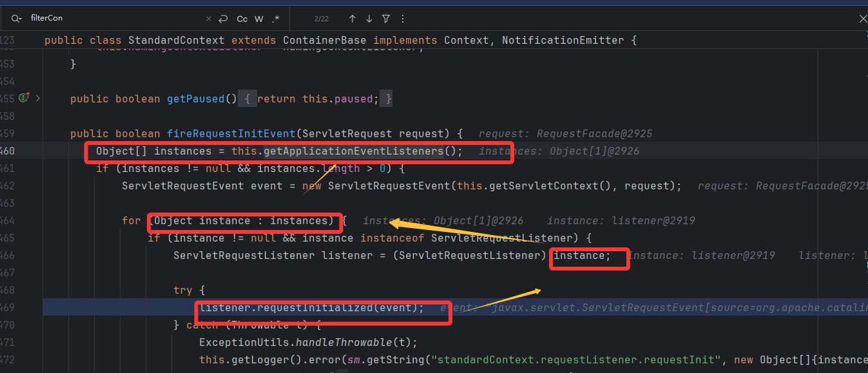Click the 2/22 match counter
This screenshot has width=868, height=373.
click(x=322, y=19)
